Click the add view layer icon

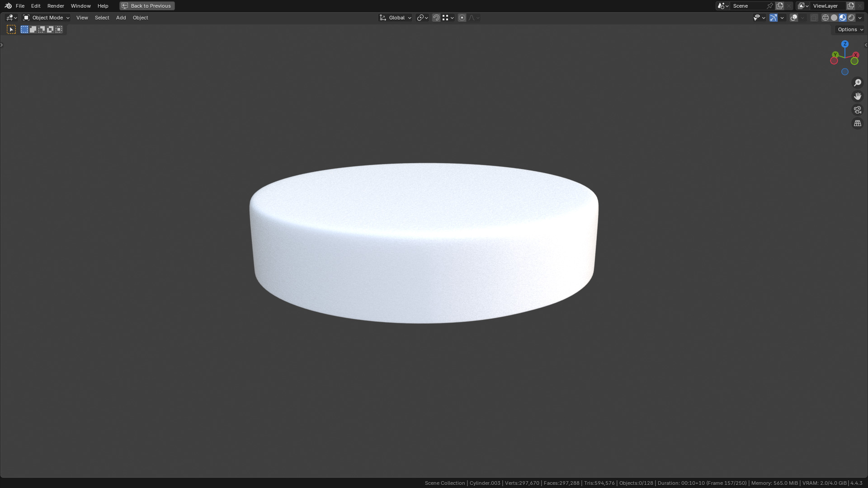pyautogui.click(x=851, y=6)
